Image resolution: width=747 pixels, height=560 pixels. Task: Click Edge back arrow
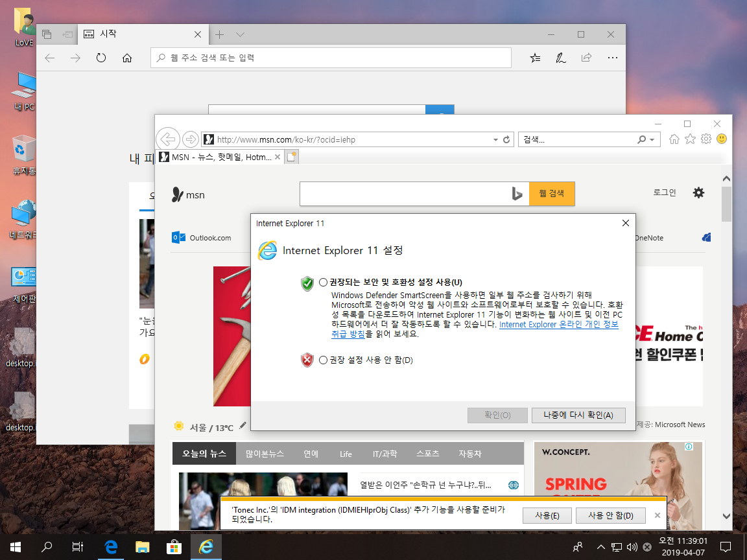[x=49, y=58]
